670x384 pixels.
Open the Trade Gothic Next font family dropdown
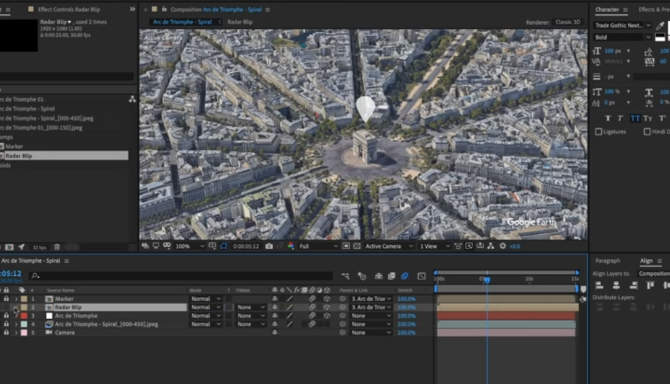(x=622, y=25)
